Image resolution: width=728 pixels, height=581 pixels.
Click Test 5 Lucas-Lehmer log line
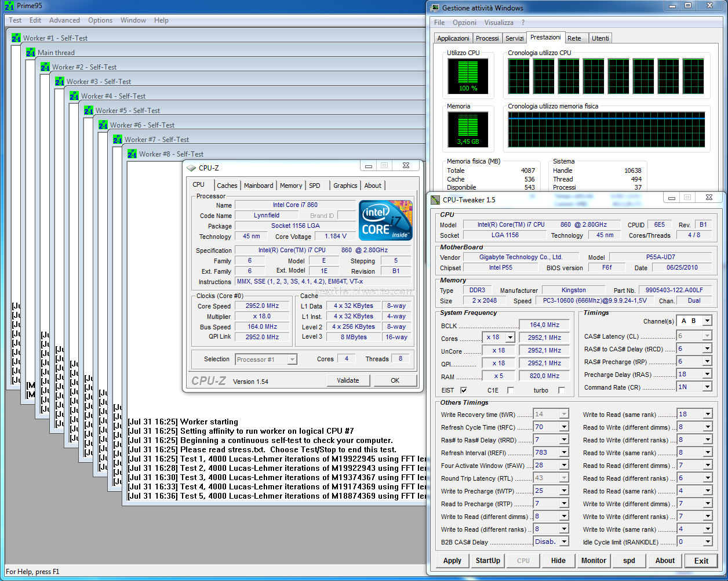pyautogui.click(x=277, y=496)
